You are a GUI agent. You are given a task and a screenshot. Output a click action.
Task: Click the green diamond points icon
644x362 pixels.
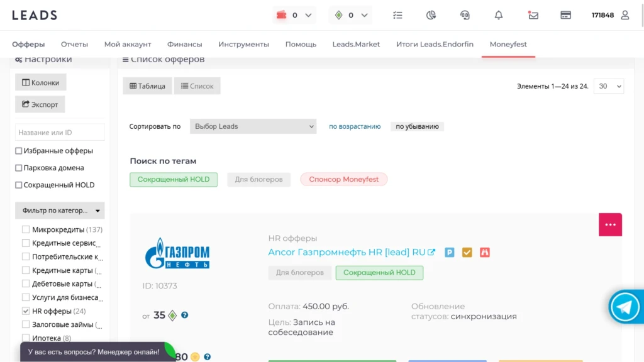(x=338, y=15)
